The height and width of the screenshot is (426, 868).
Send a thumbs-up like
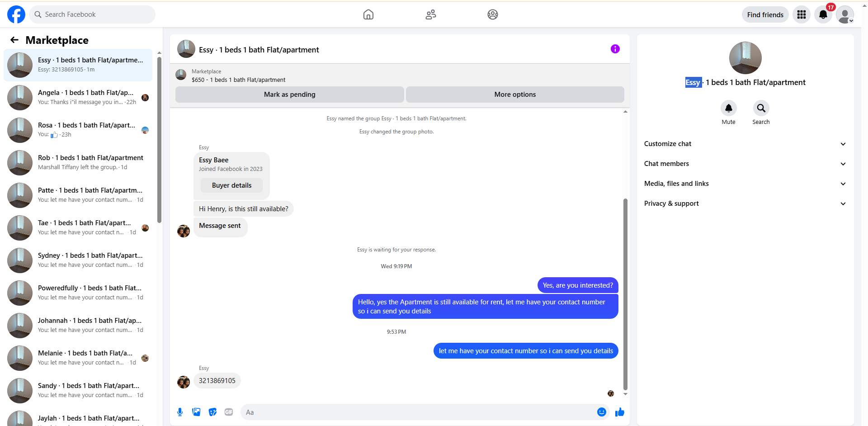pos(620,412)
